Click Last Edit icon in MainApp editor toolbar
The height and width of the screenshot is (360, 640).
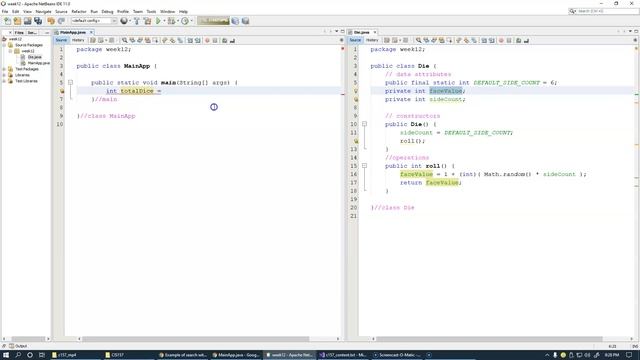coord(93,40)
